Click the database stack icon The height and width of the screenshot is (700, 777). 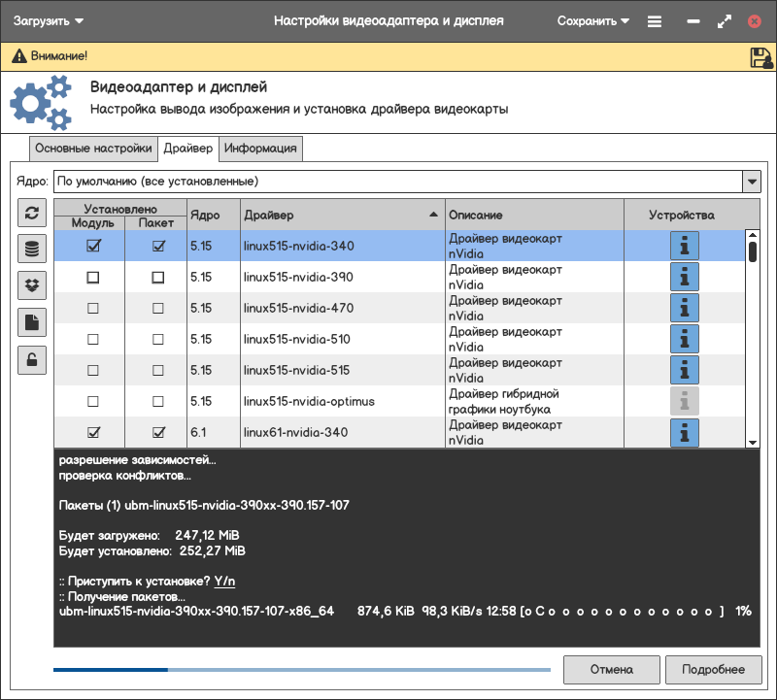[x=31, y=250]
